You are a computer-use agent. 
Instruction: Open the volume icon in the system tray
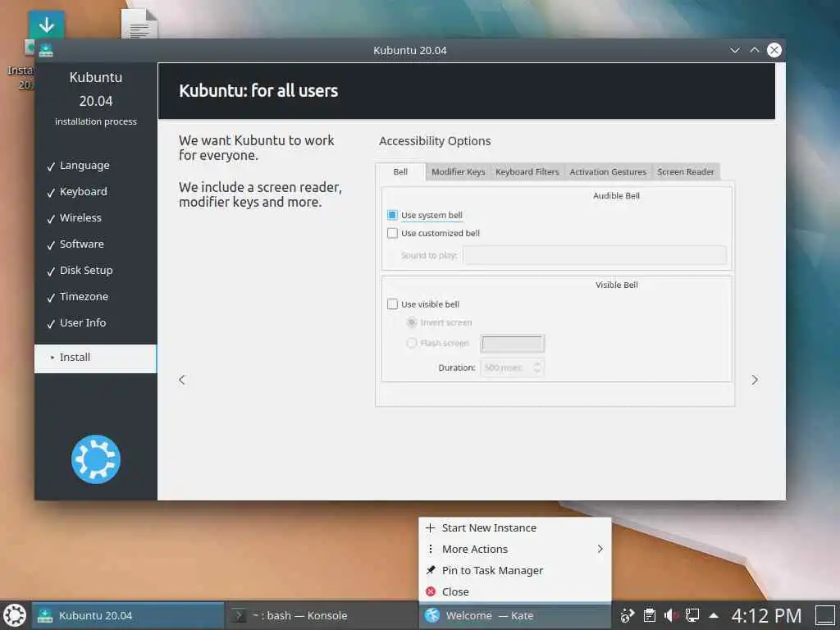(671, 615)
